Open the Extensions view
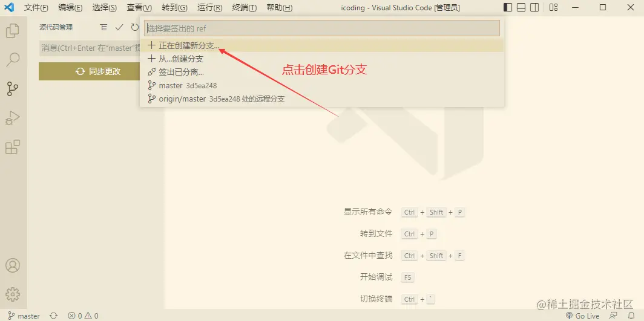The image size is (644, 321). (13, 147)
